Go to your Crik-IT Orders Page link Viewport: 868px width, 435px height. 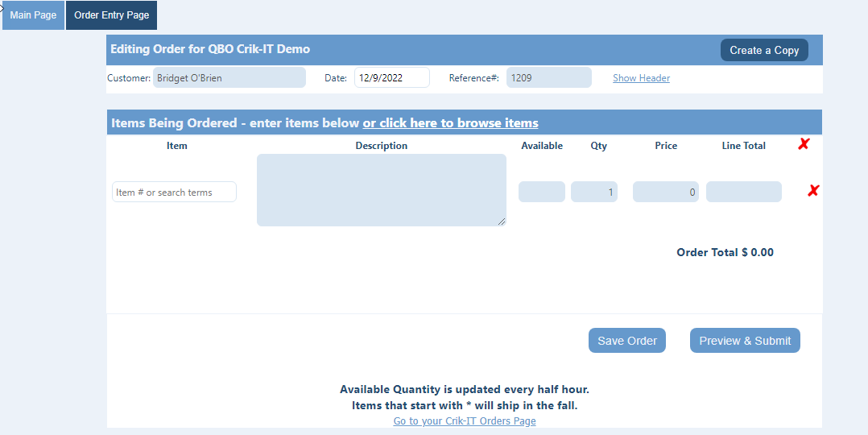coord(464,421)
